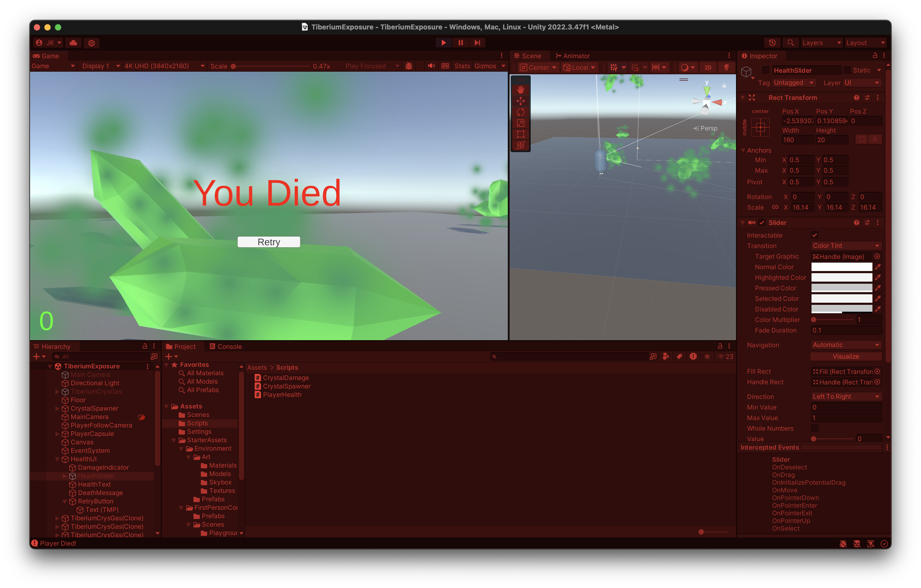The width and height of the screenshot is (921, 588).
Task: Select the Rect tool in Scene toolbar
Action: (x=521, y=134)
